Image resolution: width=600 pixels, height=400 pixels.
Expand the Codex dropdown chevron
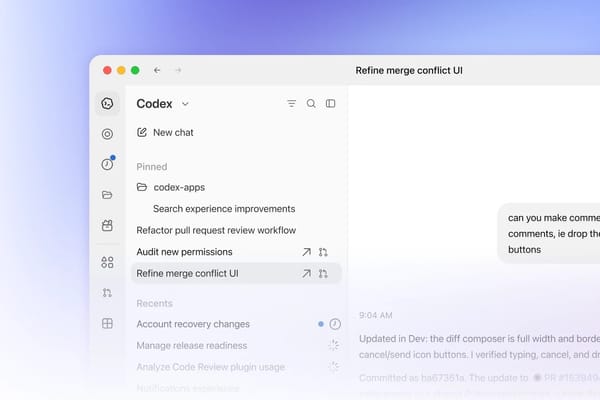click(x=185, y=104)
